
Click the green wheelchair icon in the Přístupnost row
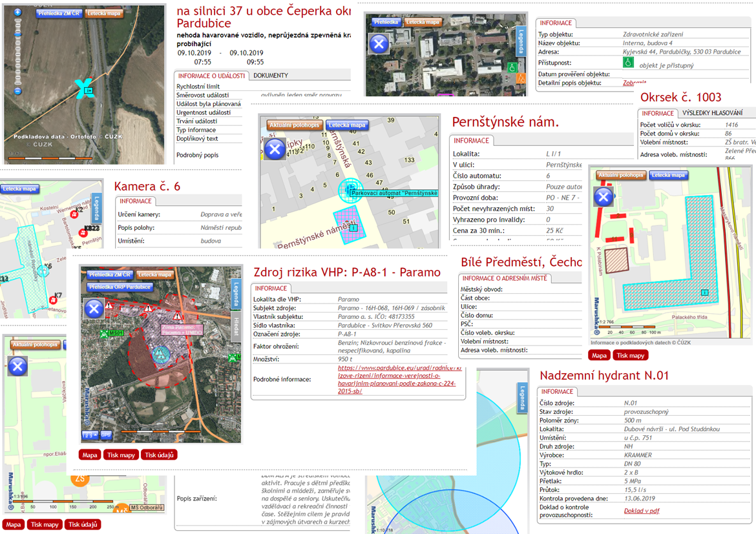pos(628,62)
